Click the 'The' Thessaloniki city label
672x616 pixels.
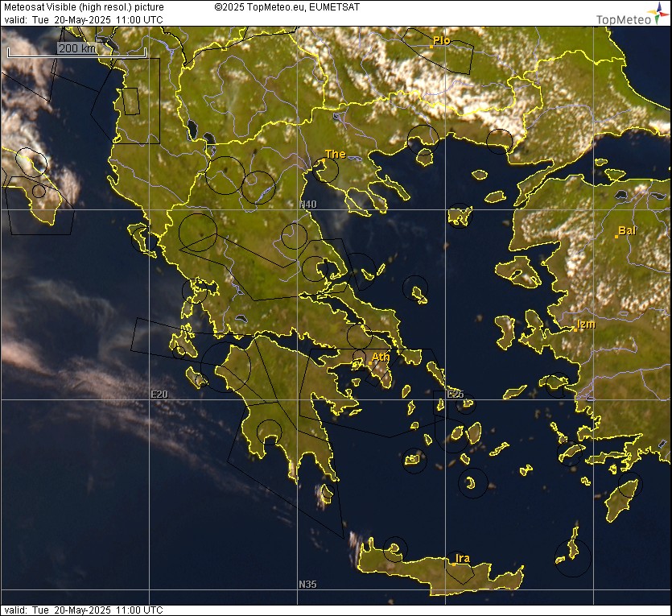point(335,154)
